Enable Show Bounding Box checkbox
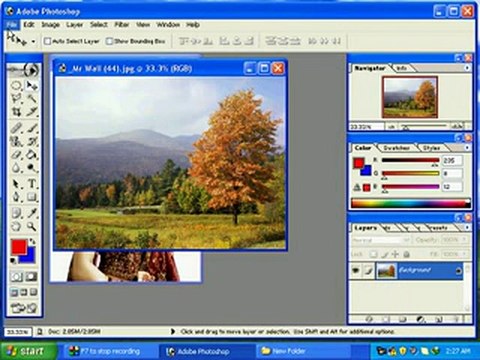This screenshot has width=480, height=360. coord(109,41)
